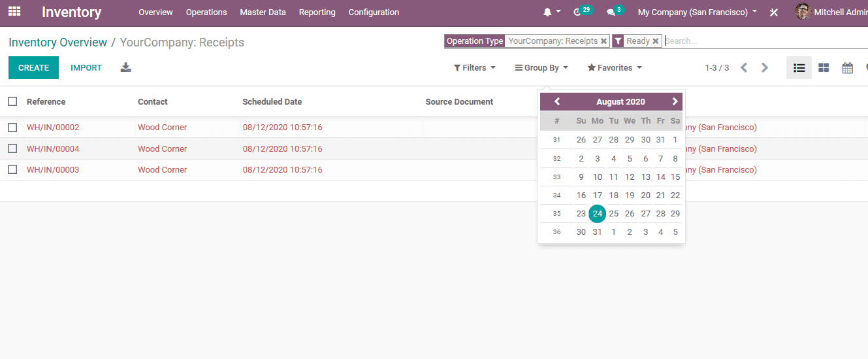The image size is (868, 359).
Task: Remove the Ready filter facet
Action: click(655, 41)
